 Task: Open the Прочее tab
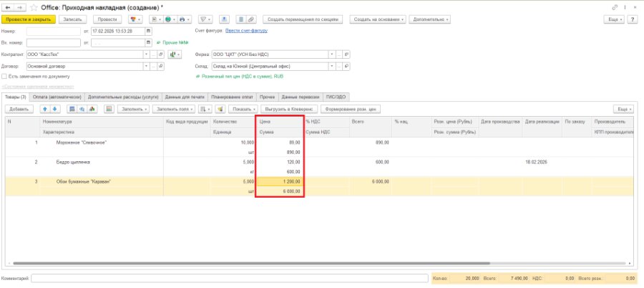(x=268, y=97)
